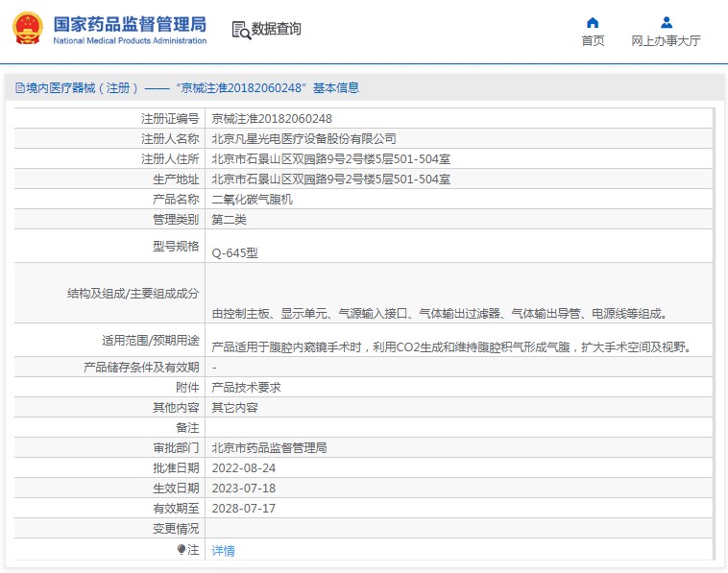Click the 审批部门 label
The height and width of the screenshot is (573, 728).
(176, 448)
